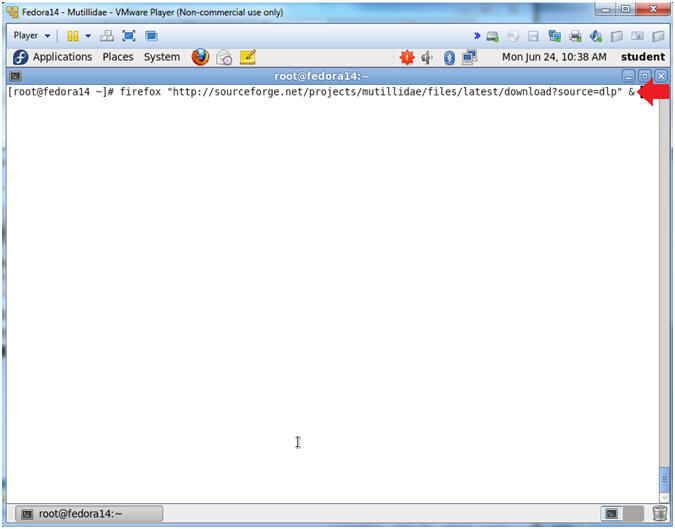
Task: Open the student user menu
Action: click(643, 57)
